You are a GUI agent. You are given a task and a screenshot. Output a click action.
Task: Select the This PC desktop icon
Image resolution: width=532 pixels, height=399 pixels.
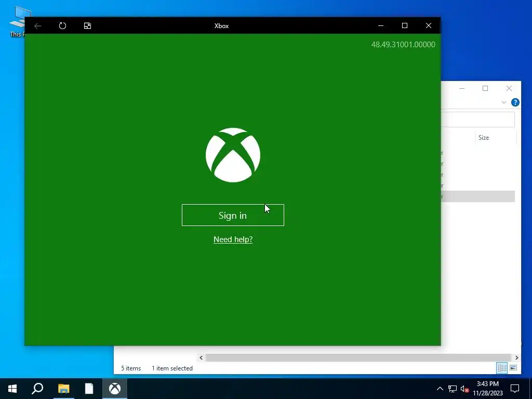[17, 22]
